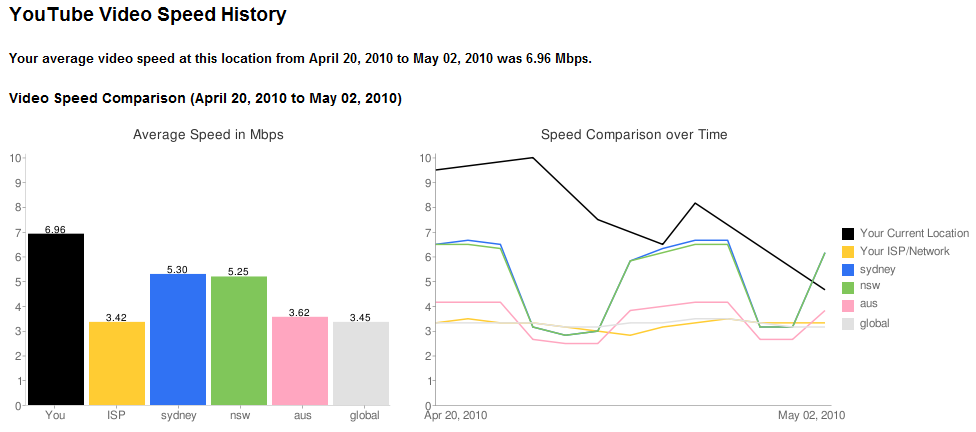Click the 'Apr 20, 2010' axis label

[458, 415]
